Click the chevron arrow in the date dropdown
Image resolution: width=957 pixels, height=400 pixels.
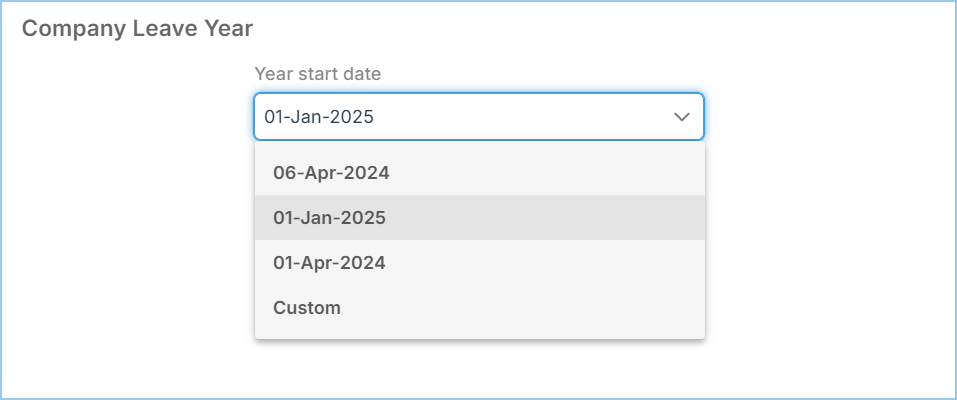pyautogui.click(x=682, y=117)
